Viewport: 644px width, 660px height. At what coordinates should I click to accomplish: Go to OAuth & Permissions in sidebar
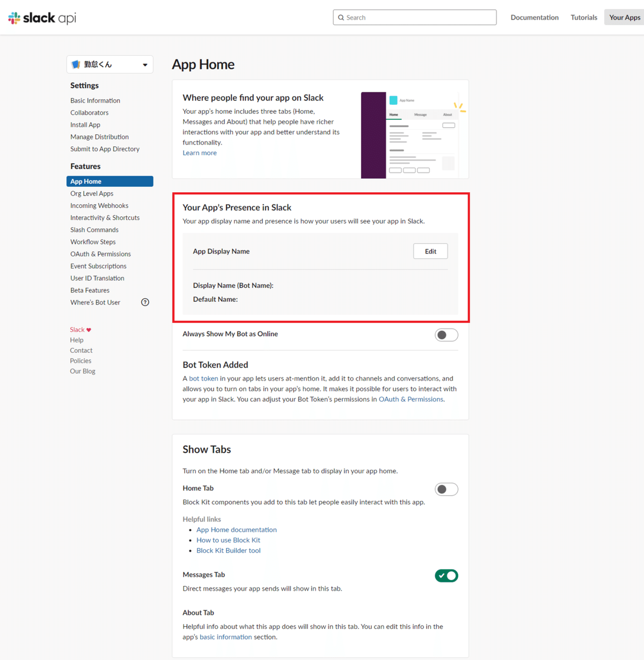point(100,254)
